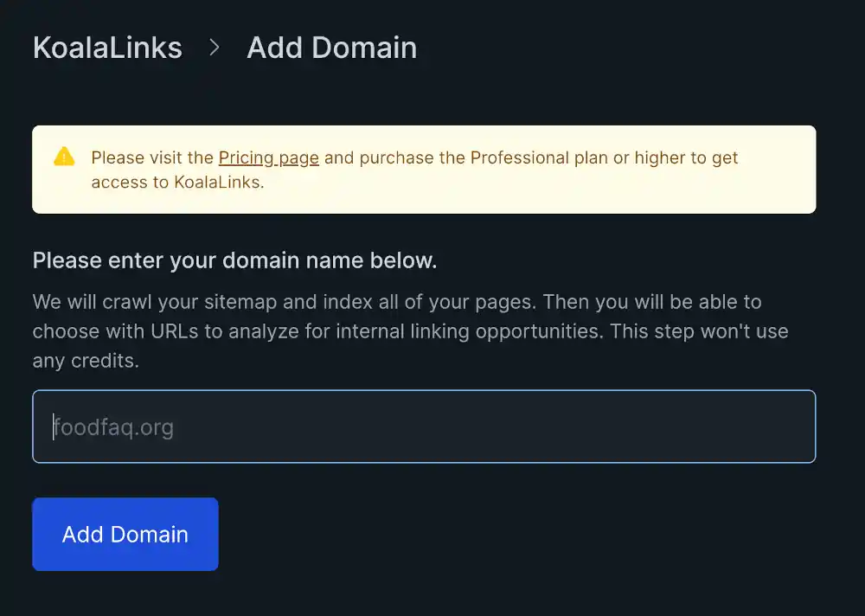The width and height of the screenshot is (865, 616).
Task: Click 'or higher to get' text in the banner
Action: [x=676, y=157]
